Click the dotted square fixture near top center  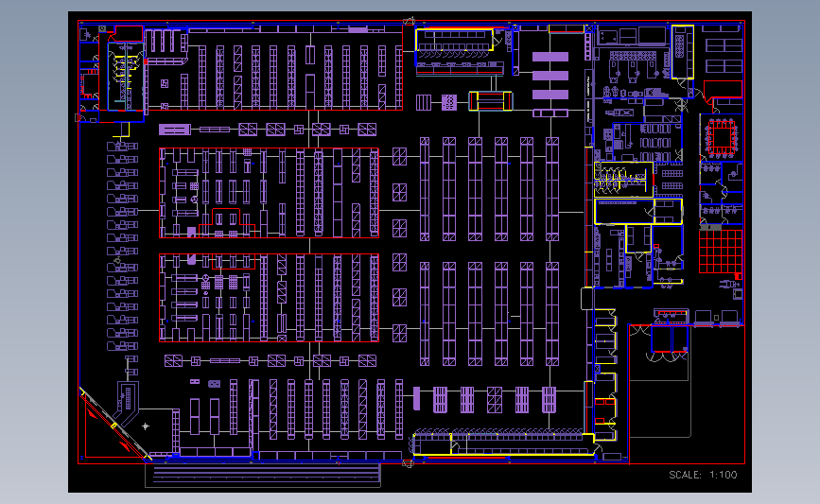449,102
